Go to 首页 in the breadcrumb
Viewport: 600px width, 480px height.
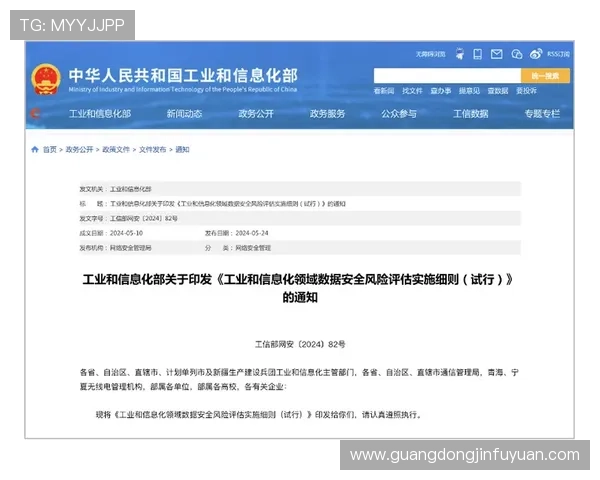pyautogui.click(x=49, y=150)
